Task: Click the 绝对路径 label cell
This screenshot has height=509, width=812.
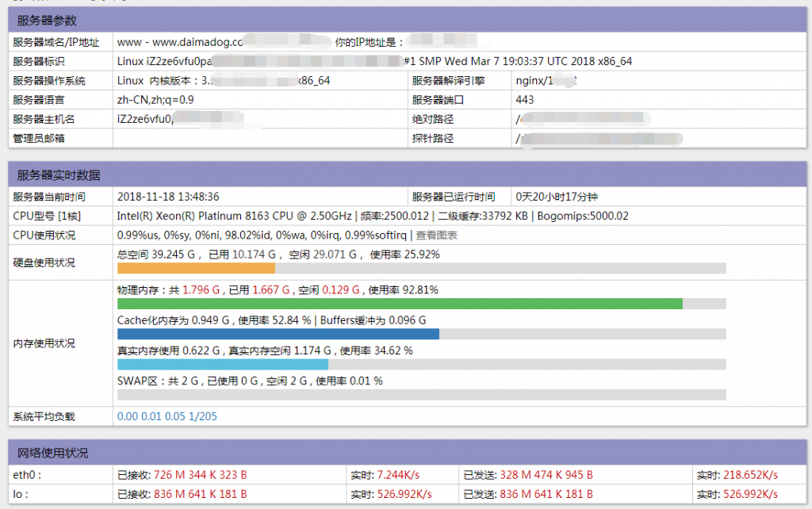Action: coord(459,119)
